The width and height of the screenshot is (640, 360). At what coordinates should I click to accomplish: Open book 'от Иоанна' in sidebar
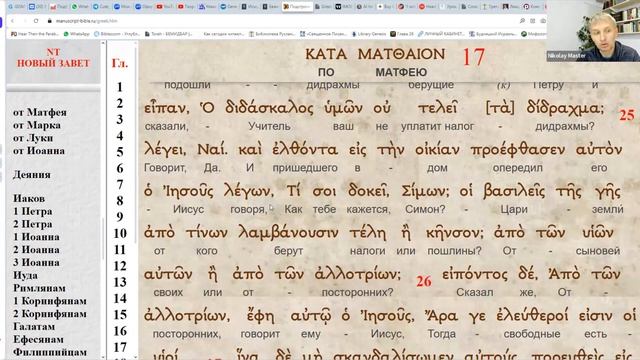click(39, 151)
